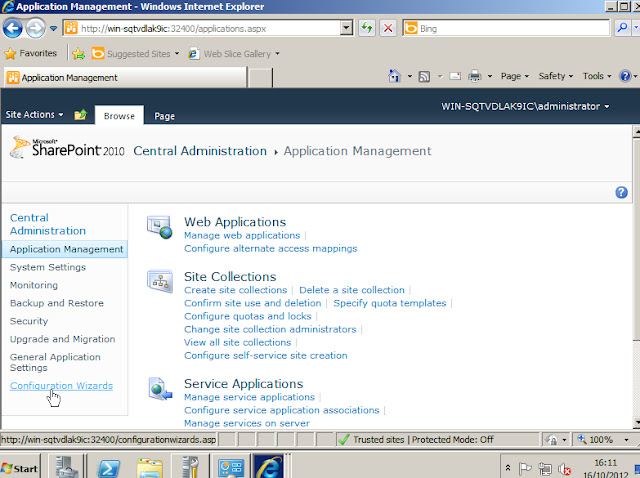
Task: Click in the Bing search box
Action: [506, 28]
